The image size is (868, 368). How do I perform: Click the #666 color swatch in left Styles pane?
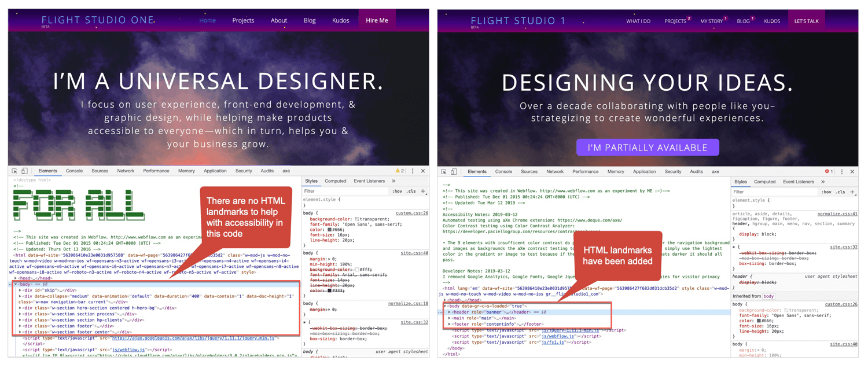pos(329,230)
